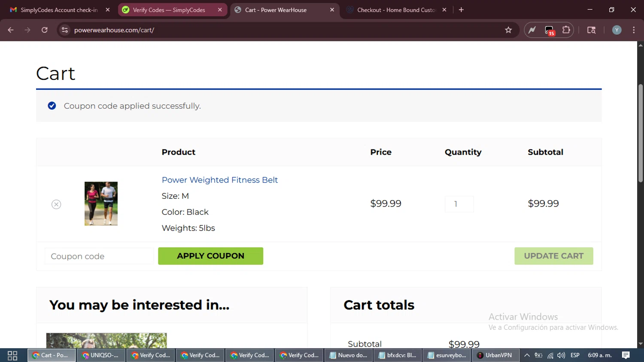
Task: Open the battery tray icon
Action: (x=538, y=356)
